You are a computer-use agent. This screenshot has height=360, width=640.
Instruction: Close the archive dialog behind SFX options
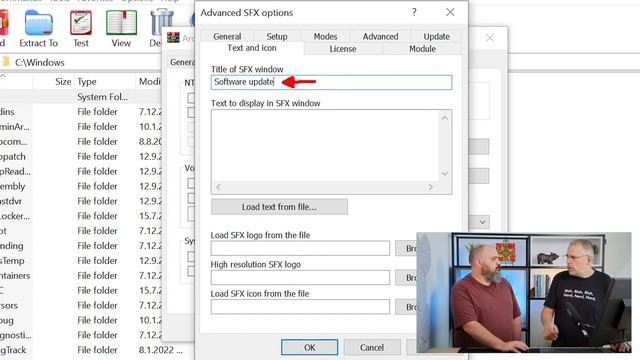[x=490, y=38]
